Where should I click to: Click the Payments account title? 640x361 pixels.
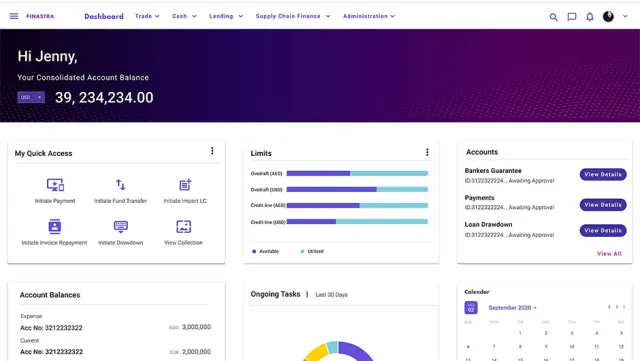[479, 198]
